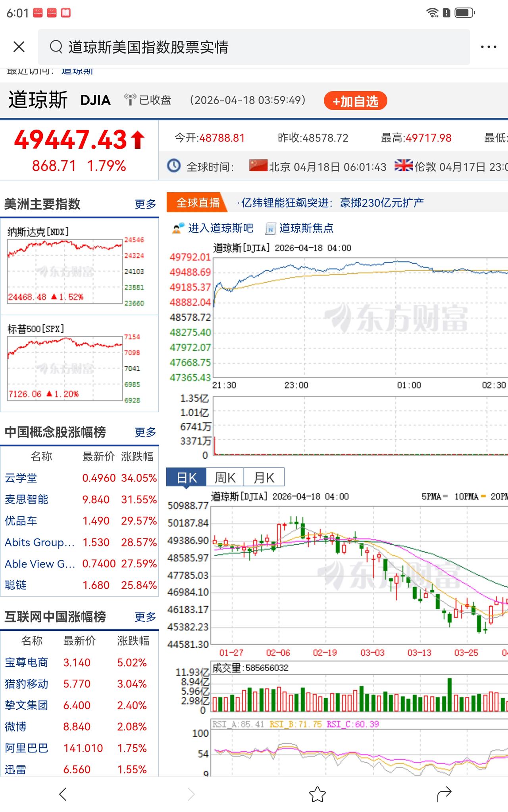Open first Huawei notification icon

[x=38, y=13]
